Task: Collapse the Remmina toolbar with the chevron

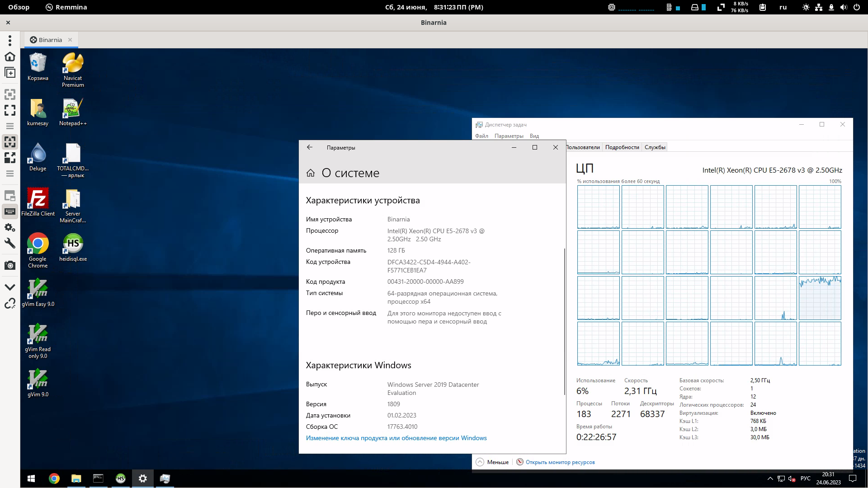Action: (x=10, y=287)
